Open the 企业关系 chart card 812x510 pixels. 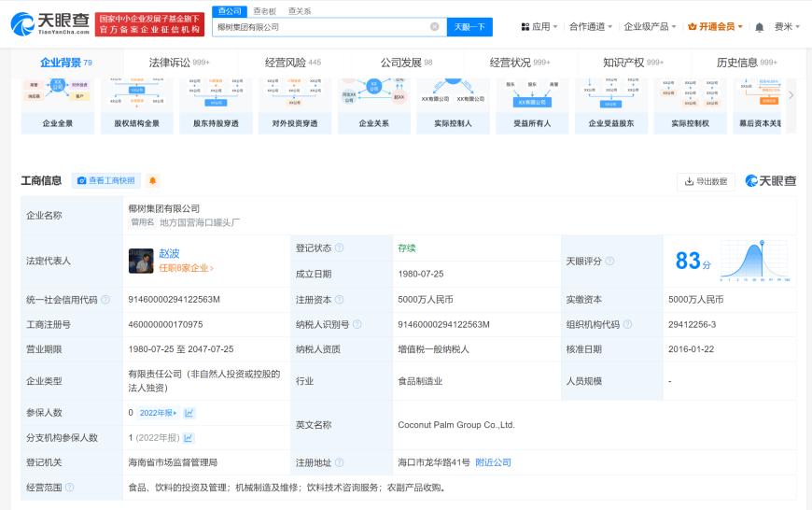point(374,106)
